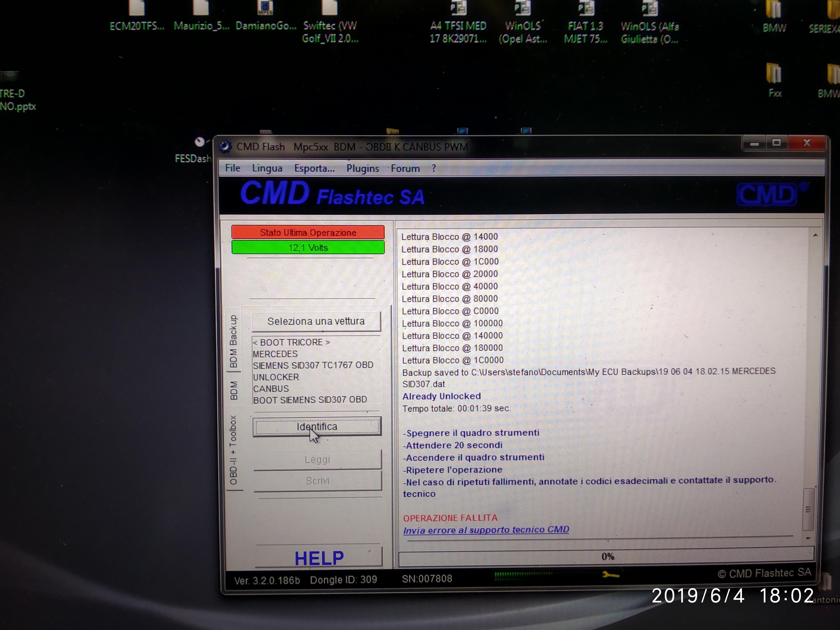Select 'BOOT SIEMENS SID307 OBD' line
This screenshot has height=630, width=840.
tap(310, 400)
